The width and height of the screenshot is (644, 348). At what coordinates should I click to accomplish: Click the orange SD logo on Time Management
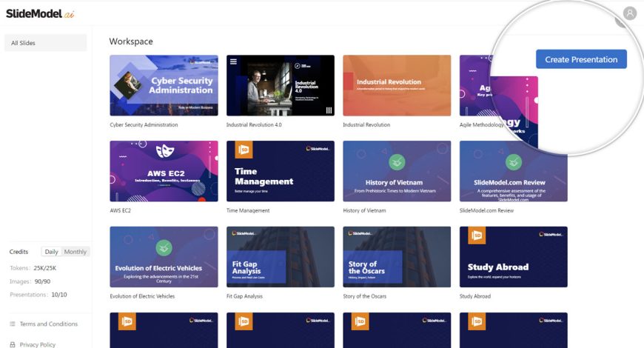pyautogui.click(x=242, y=151)
